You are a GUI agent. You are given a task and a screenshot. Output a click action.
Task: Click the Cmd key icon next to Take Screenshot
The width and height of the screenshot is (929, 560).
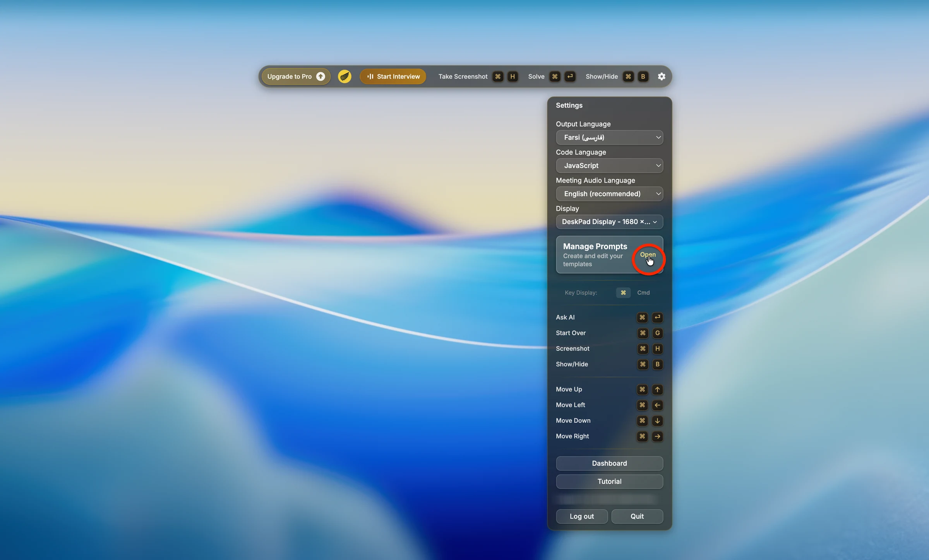click(x=498, y=77)
